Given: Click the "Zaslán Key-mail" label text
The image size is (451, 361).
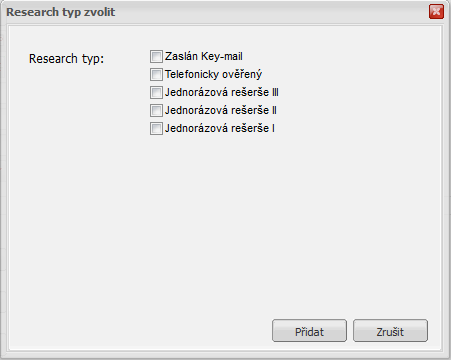Looking at the screenshot, I should (204, 57).
